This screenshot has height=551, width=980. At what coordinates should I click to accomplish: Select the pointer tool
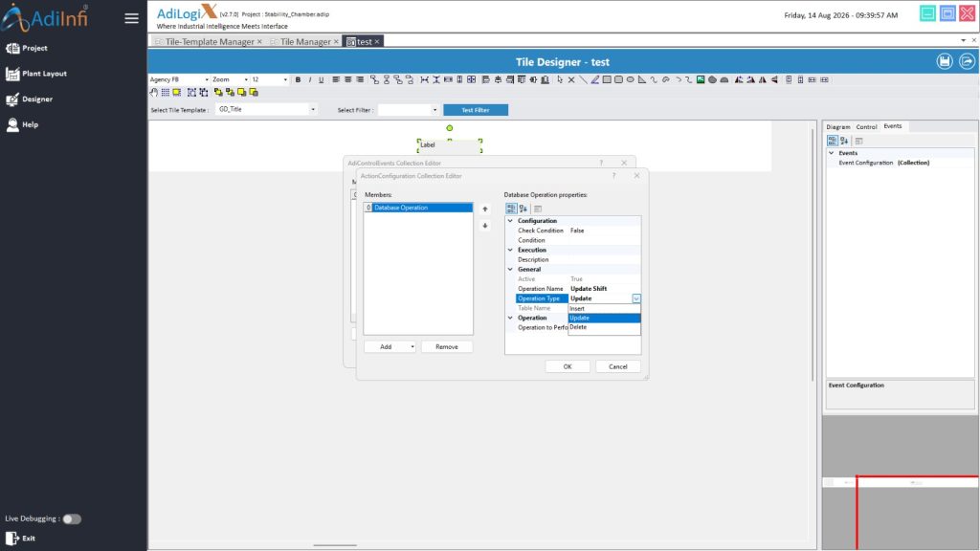tap(560, 80)
